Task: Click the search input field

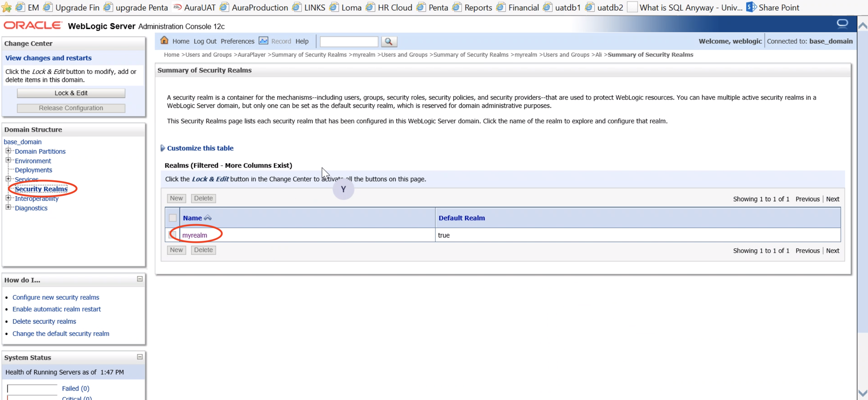Action: click(349, 41)
